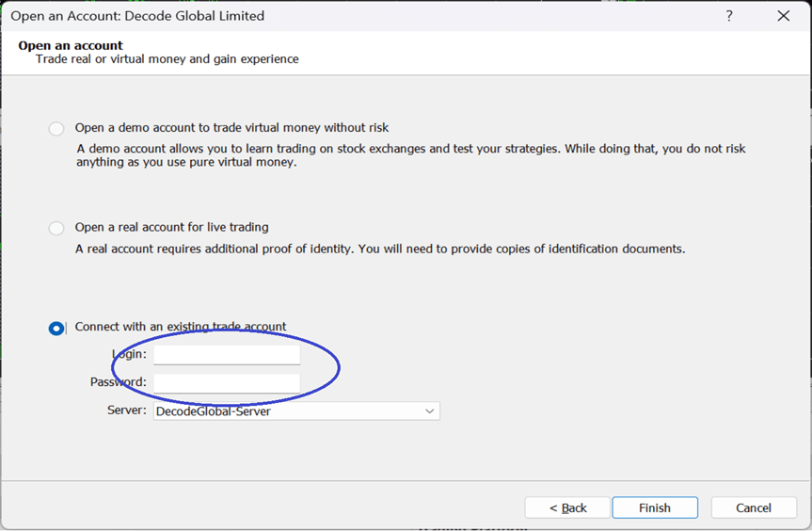Choose the real account radio button
Image resolution: width=812 pixels, height=531 pixels.
[x=56, y=228]
